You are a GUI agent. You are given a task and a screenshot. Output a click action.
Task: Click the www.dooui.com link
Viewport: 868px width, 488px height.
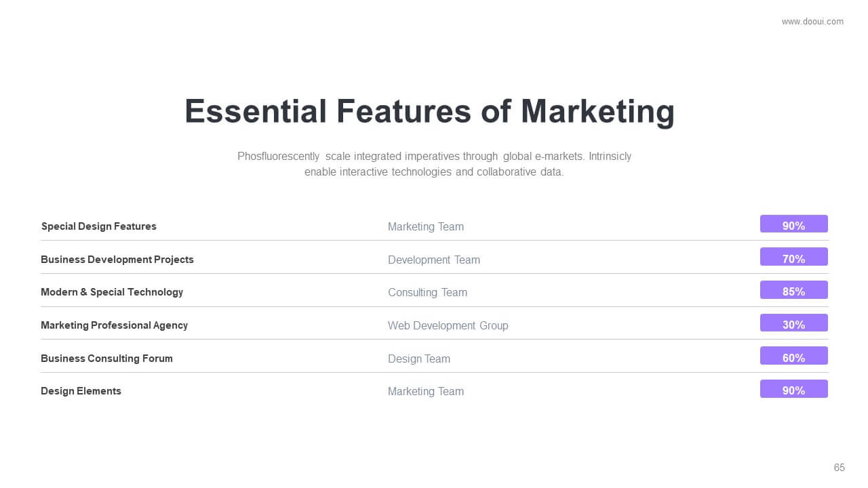pyautogui.click(x=812, y=22)
